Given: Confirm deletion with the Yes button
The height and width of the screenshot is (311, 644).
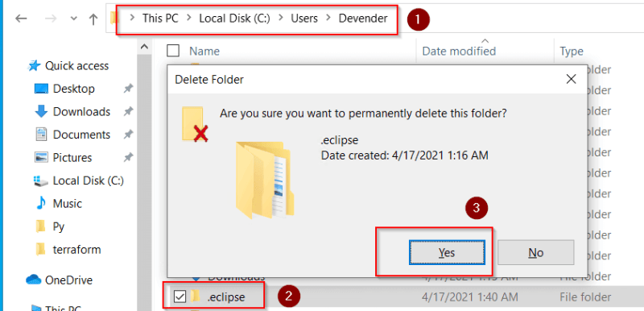Looking at the screenshot, I should 447,252.
